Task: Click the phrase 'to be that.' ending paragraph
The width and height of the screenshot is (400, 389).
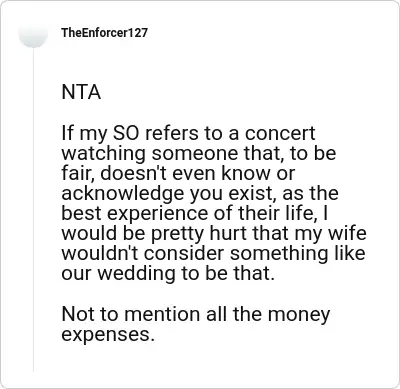Action: point(228,273)
